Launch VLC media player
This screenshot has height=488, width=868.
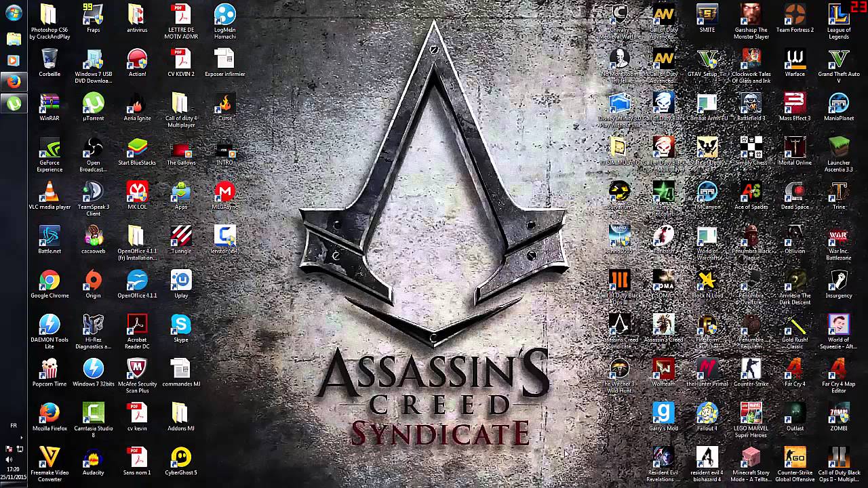(x=50, y=196)
